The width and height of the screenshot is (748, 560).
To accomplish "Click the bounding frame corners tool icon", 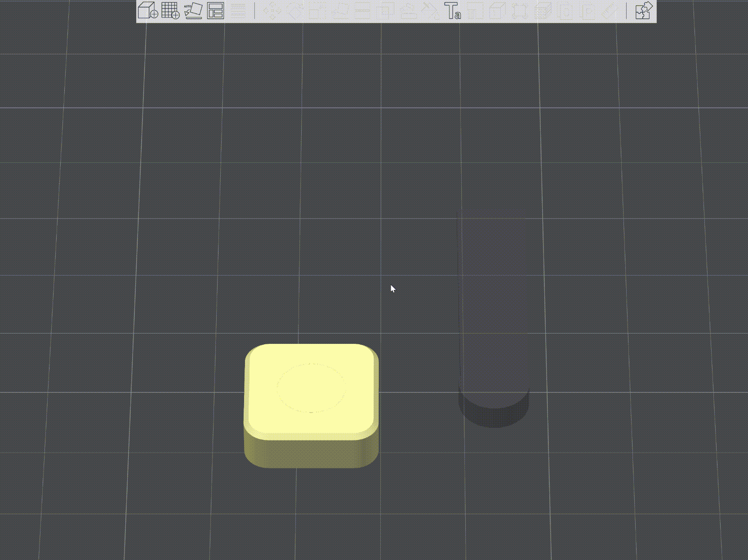I will (520, 10).
